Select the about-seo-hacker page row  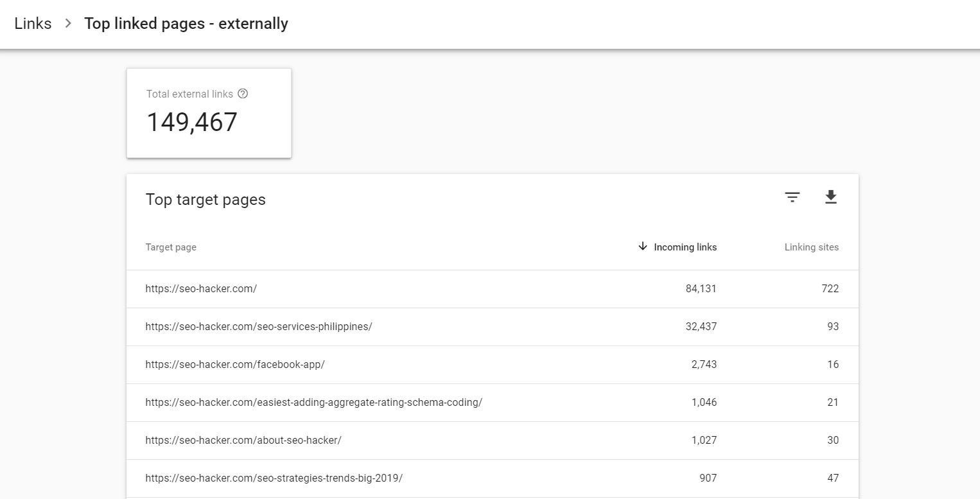[x=243, y=441]
